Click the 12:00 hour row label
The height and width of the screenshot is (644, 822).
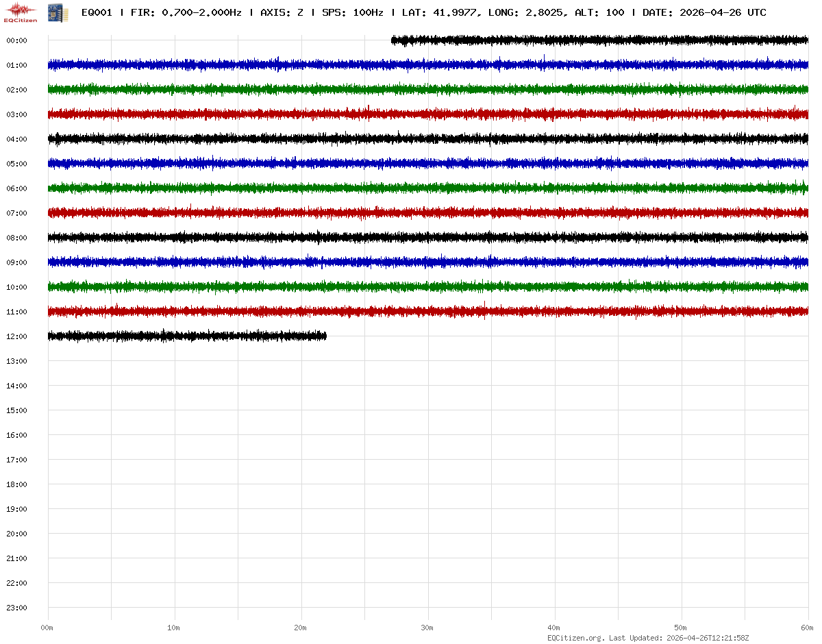pyautogui.click(x=16, y=336)
